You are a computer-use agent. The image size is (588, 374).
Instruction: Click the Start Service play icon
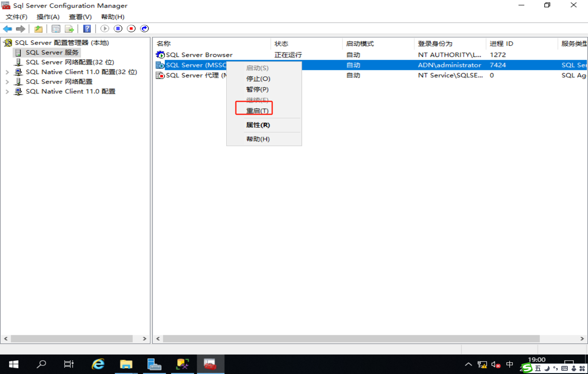point(105,29)
